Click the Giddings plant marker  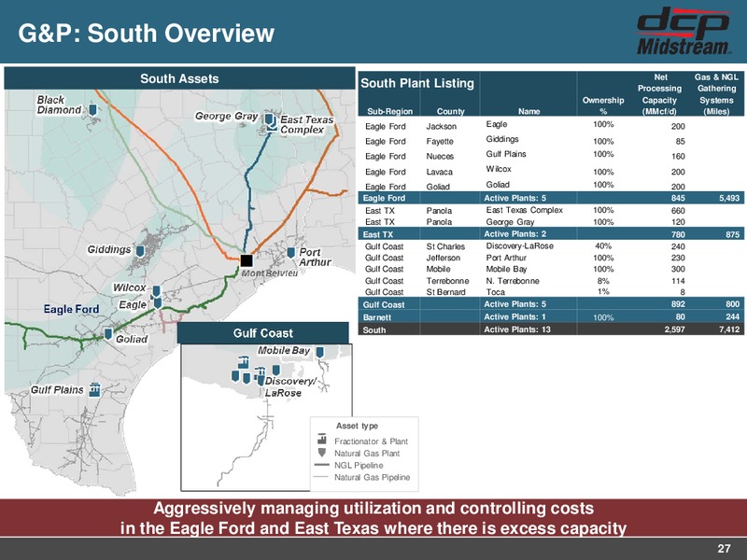click(x=140, y=251)
